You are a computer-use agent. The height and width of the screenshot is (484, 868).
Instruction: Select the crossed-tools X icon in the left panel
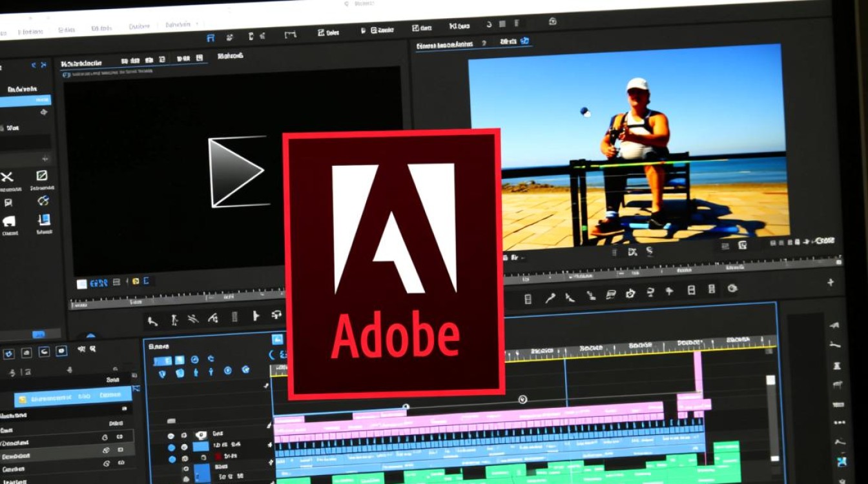coord(7,177)
